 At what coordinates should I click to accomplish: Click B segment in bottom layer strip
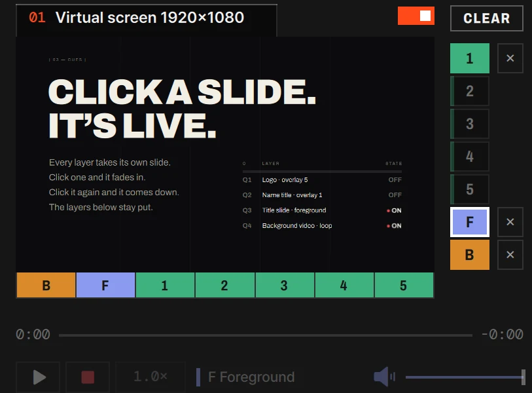pyautogui.click(x=46, y=285)
